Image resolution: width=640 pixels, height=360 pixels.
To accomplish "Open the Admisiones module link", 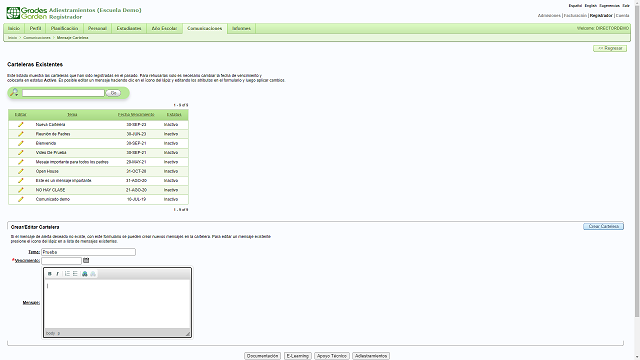I will coord(549,16).
